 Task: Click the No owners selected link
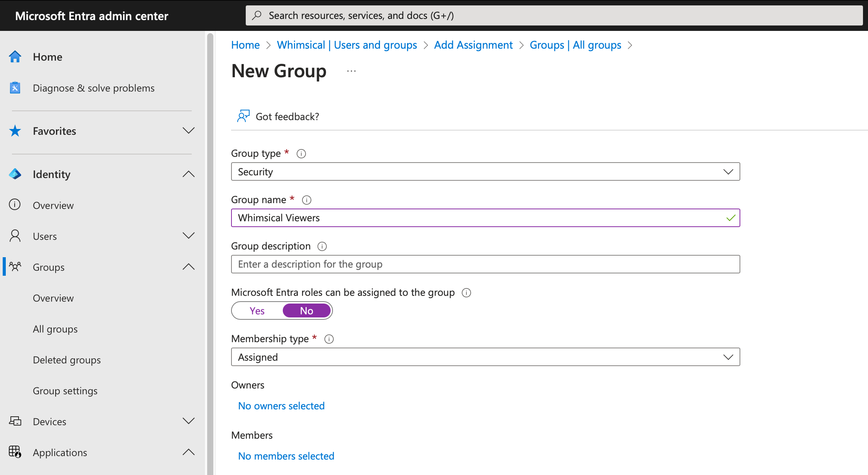click(281, 406)
